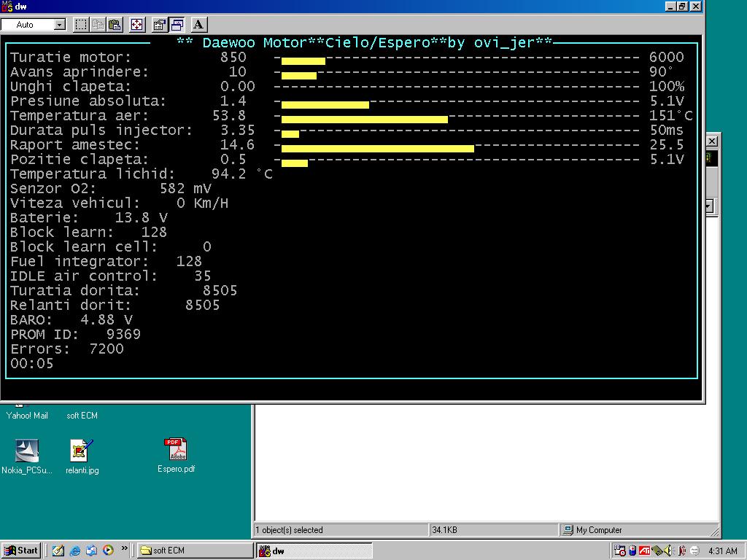Click the Errors value 7200
The width and height of the screenshot is (747, 560).
coord(107,349)
